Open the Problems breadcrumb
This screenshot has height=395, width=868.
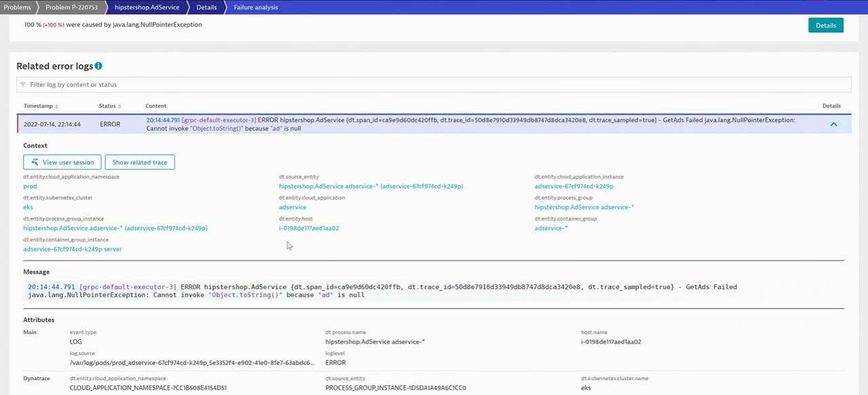pyautogui.click(x=17, y=7)
